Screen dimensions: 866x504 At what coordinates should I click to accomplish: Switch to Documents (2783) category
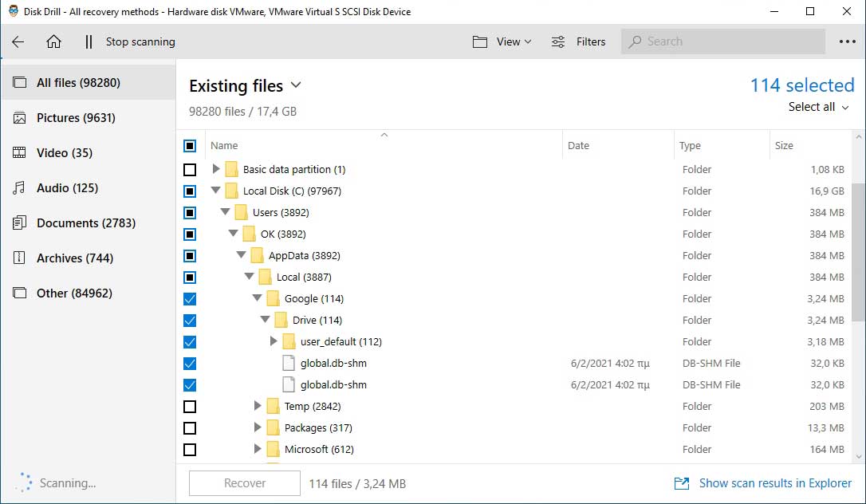coord(89,223)
